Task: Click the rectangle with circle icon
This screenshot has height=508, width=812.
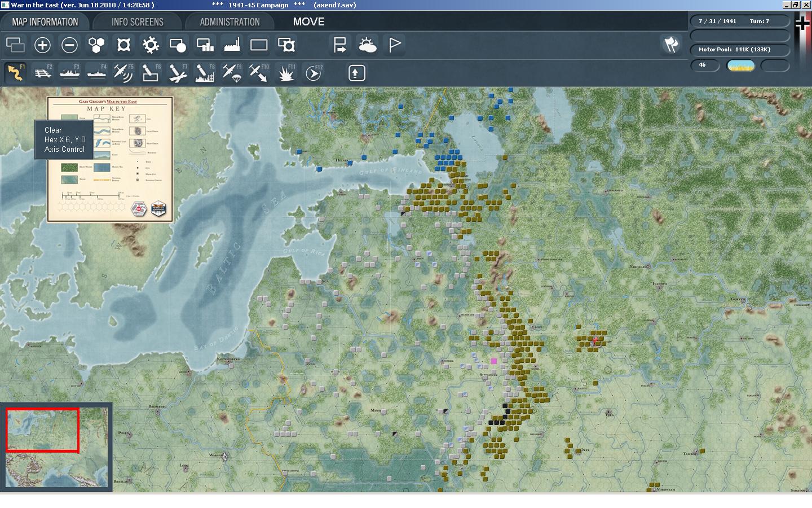Action: point(178,45)
